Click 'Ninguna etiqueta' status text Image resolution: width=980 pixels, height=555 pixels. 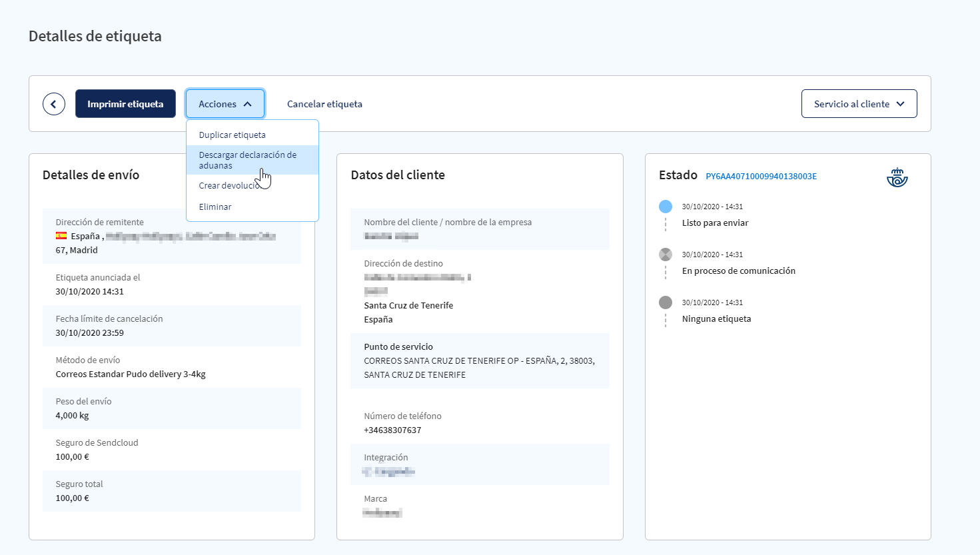point(716,319)
